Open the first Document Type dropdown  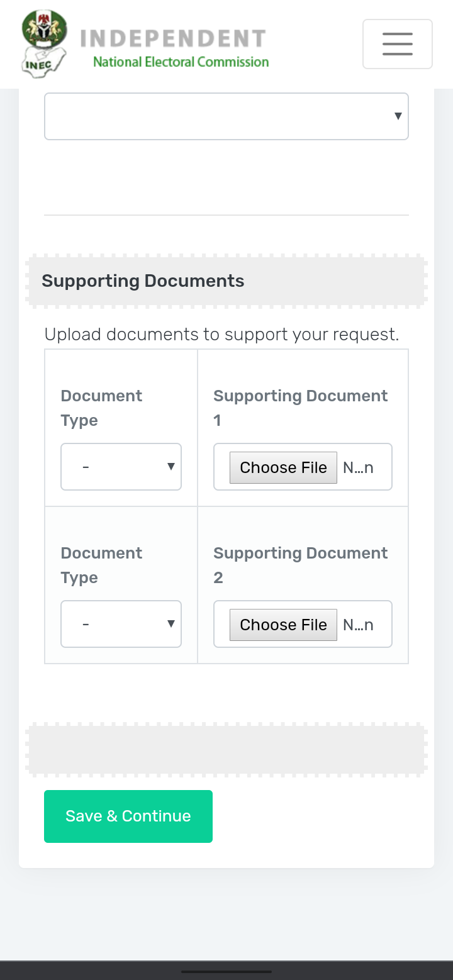(121, 467)
